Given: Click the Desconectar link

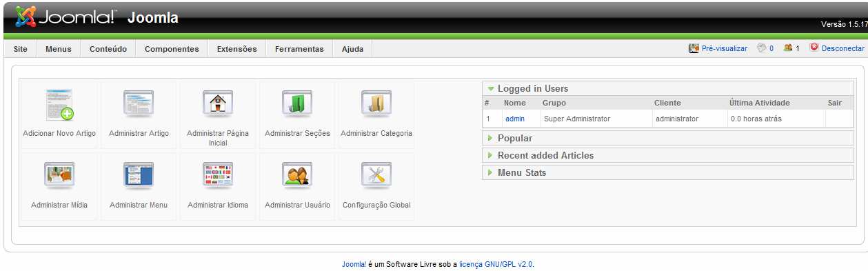Looking at the screenshot, I should click(x=843, y=48).
